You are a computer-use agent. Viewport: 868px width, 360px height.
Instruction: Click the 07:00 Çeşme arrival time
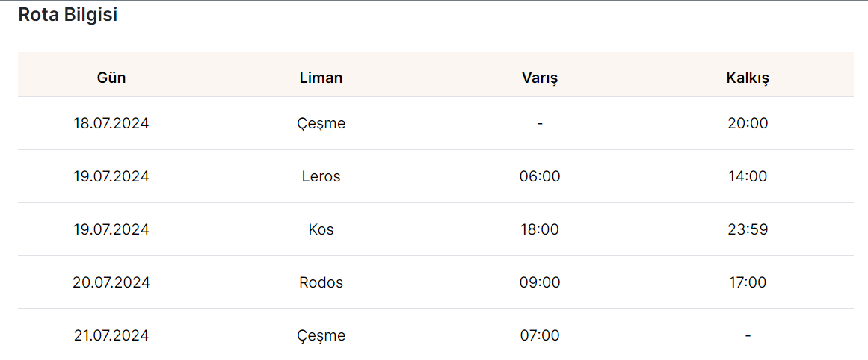coord(540,335)
